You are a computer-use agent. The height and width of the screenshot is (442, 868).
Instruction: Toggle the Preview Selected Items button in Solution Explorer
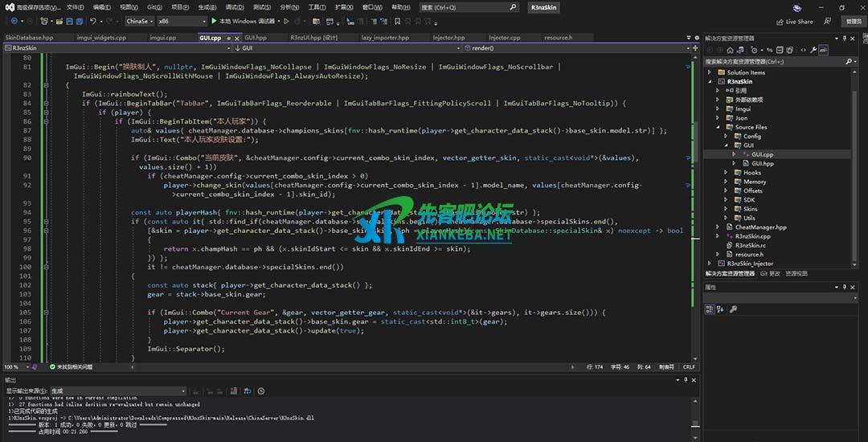(825, 50)
